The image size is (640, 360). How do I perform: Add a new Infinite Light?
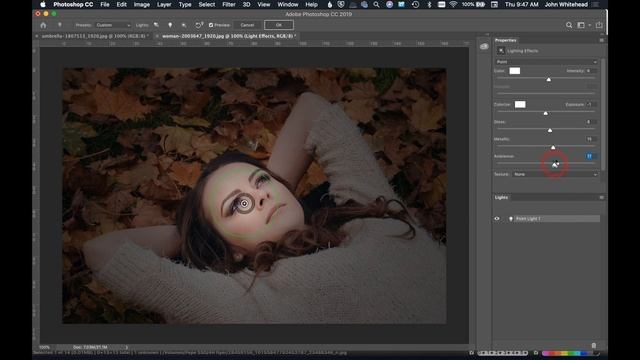tap(184, 25)
